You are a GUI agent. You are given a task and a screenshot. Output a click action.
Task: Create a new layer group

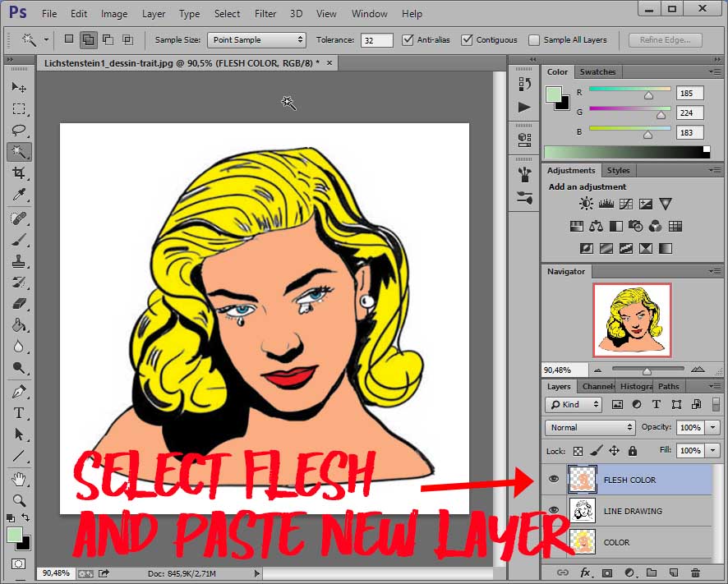(x=652, y=573)
